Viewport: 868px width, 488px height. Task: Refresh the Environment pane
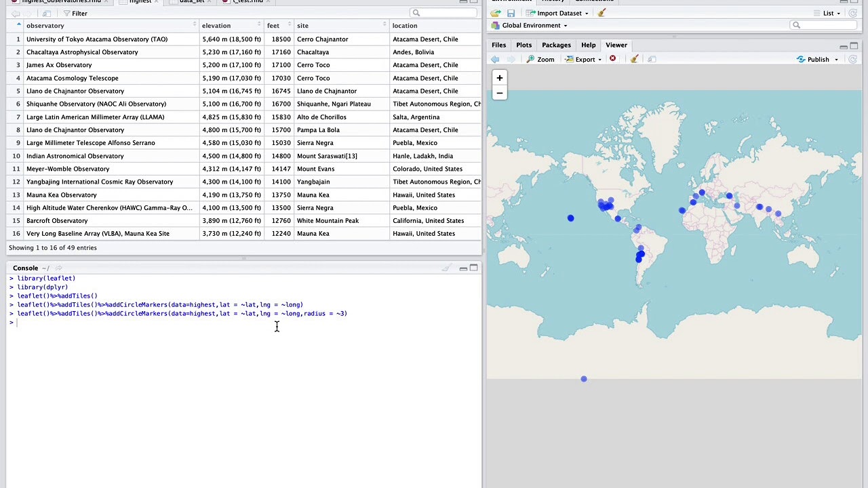pos(853,13)
